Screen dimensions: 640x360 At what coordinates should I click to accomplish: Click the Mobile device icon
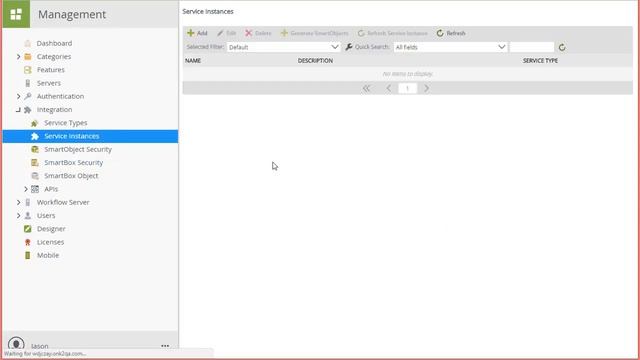27,256
